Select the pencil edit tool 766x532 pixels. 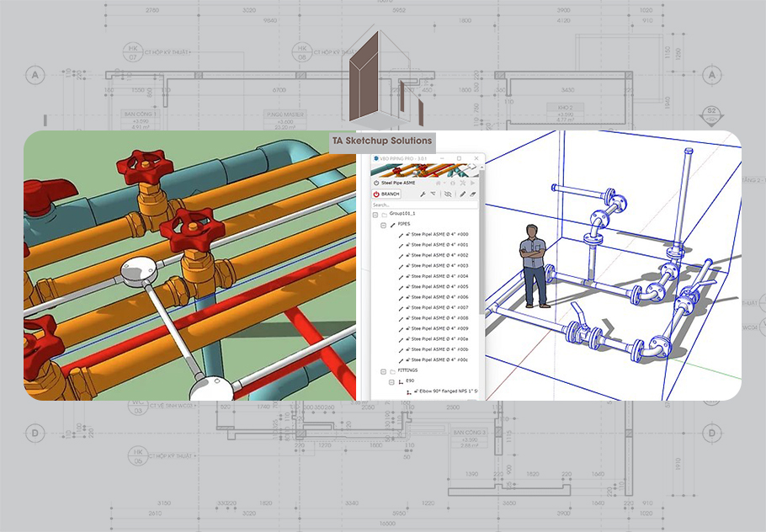pos(462,194)
